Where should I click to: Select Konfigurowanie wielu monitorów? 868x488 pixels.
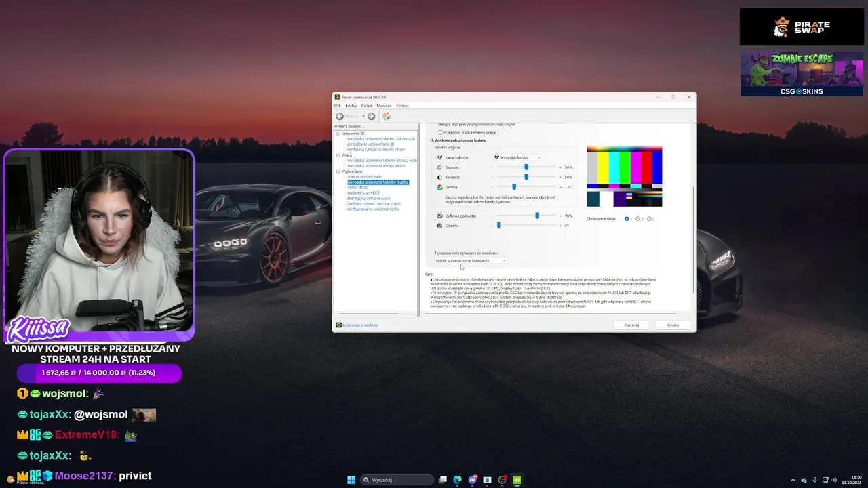373,209
